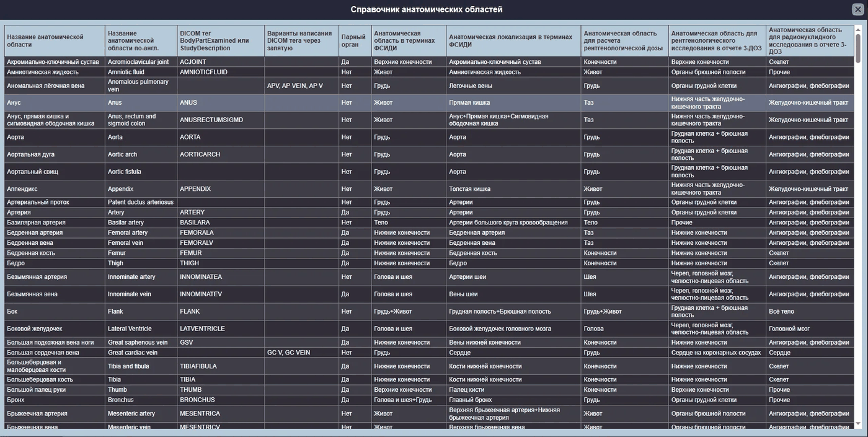The height and width of the screenshot is (437, 868).
Task: Click the DICOM тег BodyPartExamined column header
Action: [x=221, y=41]
